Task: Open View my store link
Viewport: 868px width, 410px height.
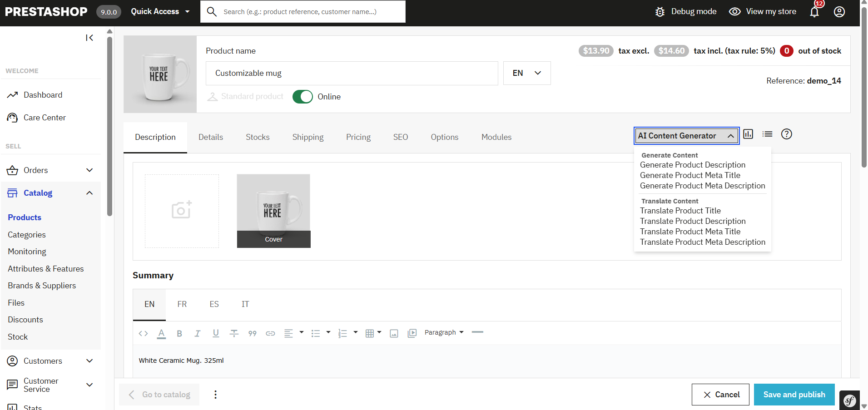Action: 763,11
